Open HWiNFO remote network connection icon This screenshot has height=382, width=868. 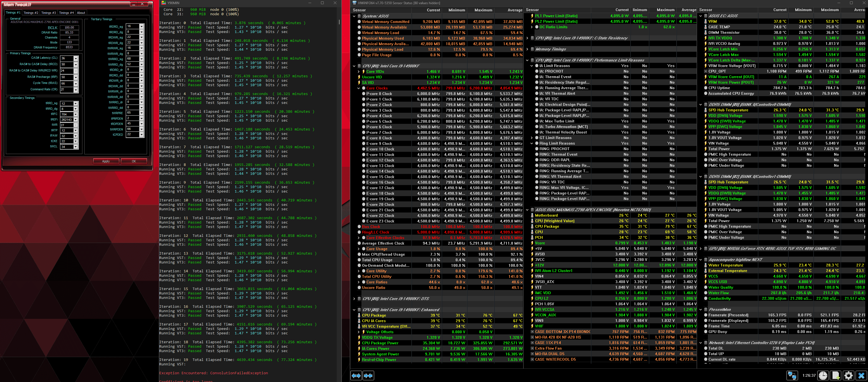point(792,375)
